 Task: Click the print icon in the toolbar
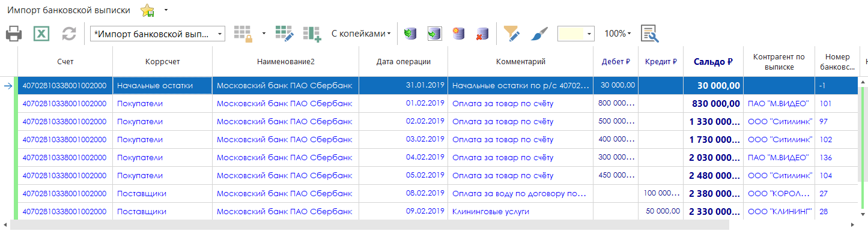pyautogui.click(x=14, y=34)
